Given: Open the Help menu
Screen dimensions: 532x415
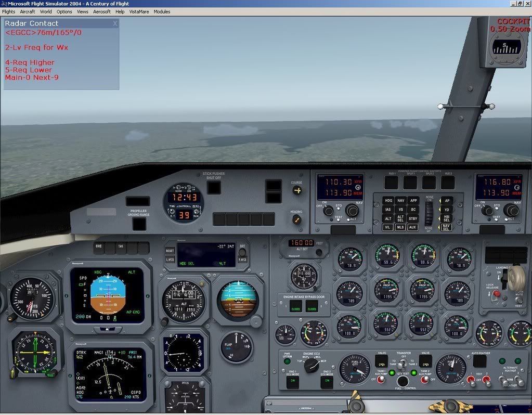Looking at the screenshot, I should [120, 11].
